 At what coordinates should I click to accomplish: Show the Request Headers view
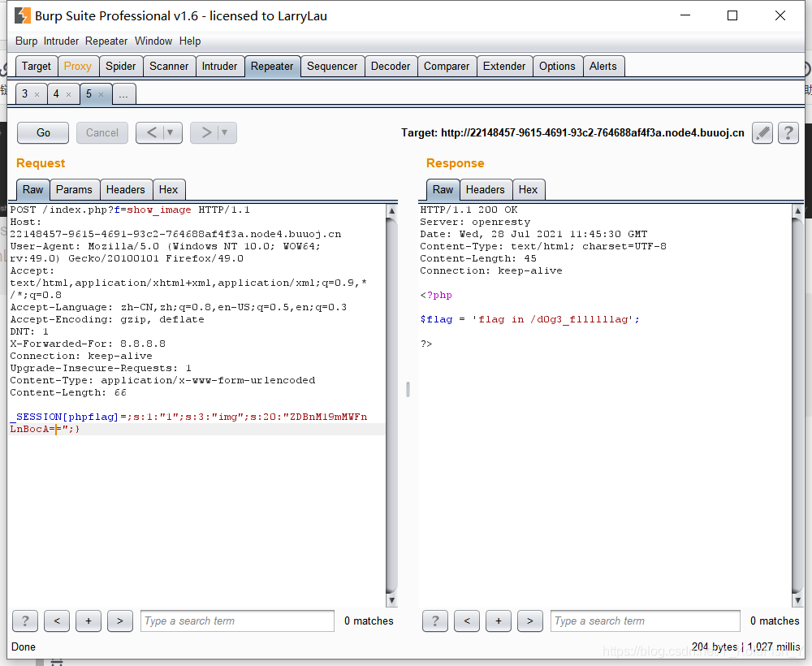(125, 189)
